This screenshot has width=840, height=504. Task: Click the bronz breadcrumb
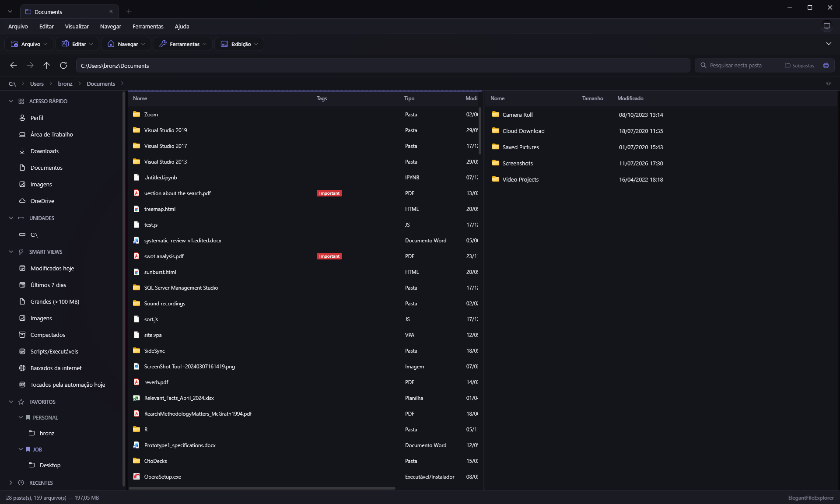click(x=65, y=84)
